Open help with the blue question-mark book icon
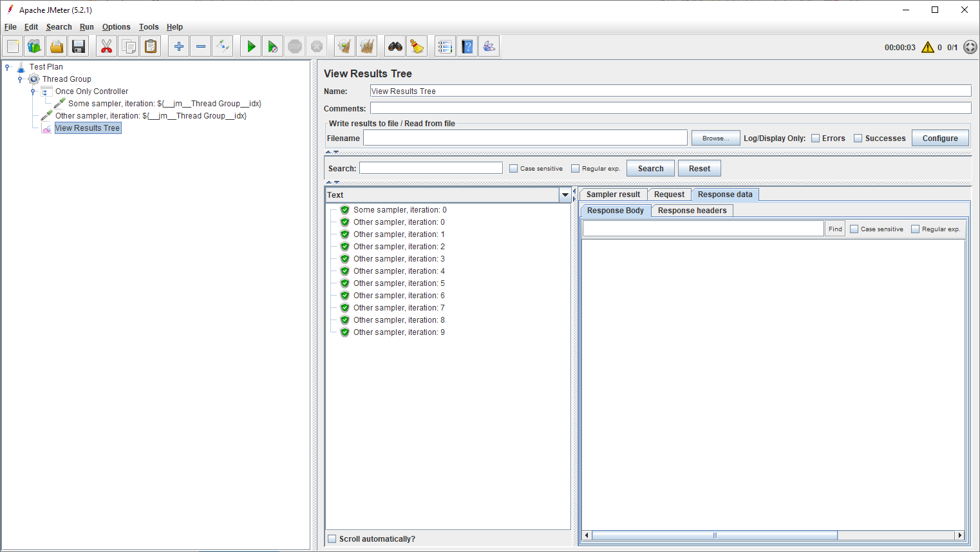 (x=467, y=46)
